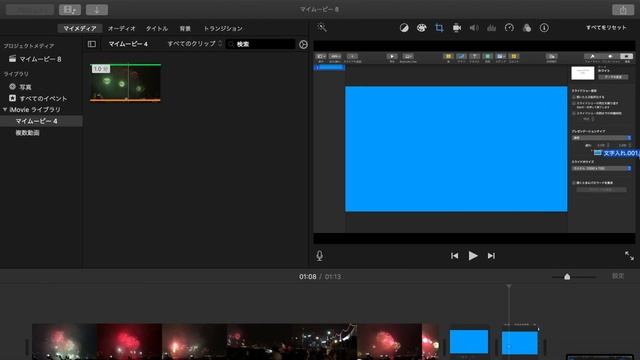Switch to the タイトル tab

coord(157,29)
